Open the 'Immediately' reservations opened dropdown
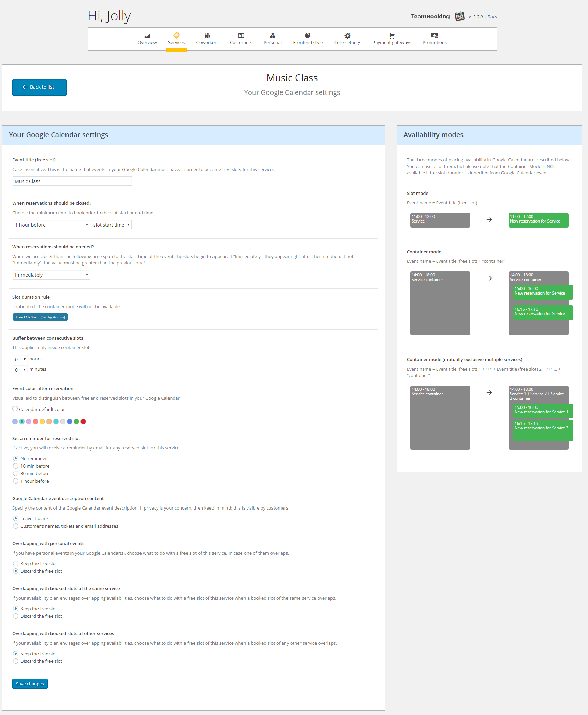This screenshot has height=715, width=588. point(51,275)
